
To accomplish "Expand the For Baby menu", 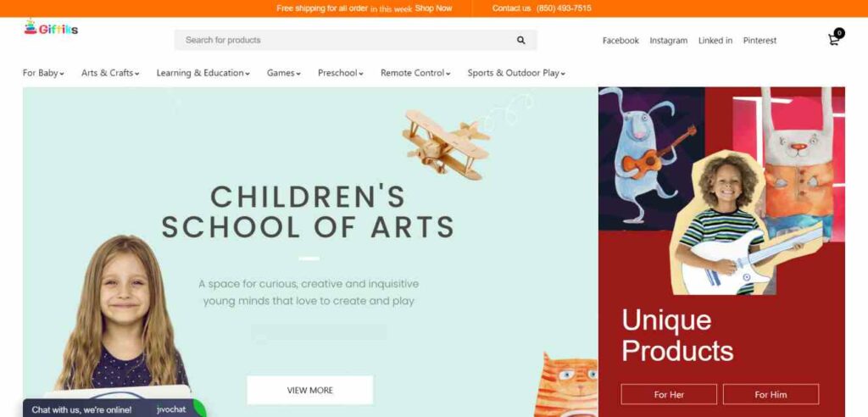I will coord(43,73).
